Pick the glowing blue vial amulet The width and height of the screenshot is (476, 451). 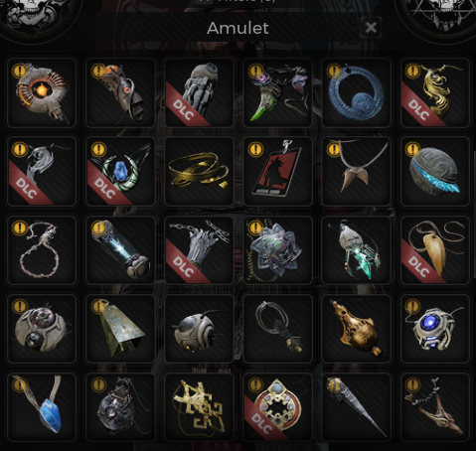[x=120, y=250]
